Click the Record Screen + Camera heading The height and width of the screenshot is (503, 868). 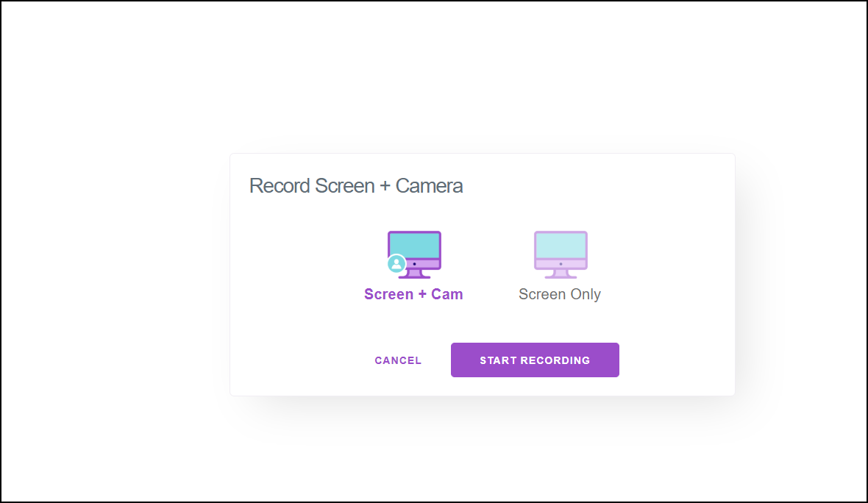coord(356,185)
